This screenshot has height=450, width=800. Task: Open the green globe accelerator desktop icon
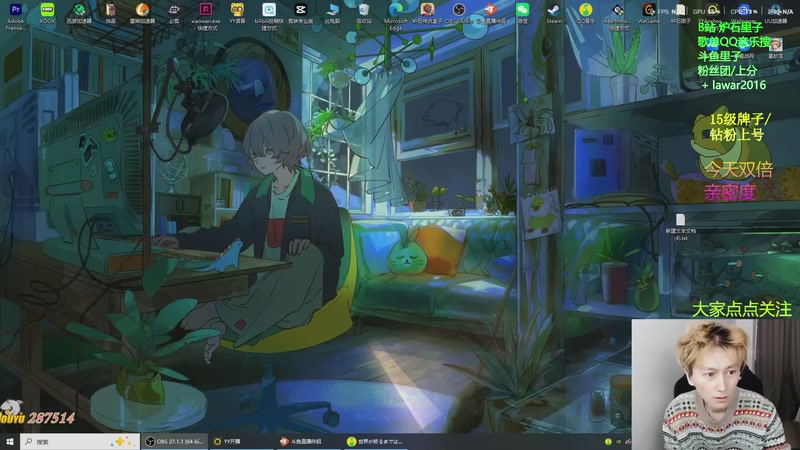click(79, 14)
